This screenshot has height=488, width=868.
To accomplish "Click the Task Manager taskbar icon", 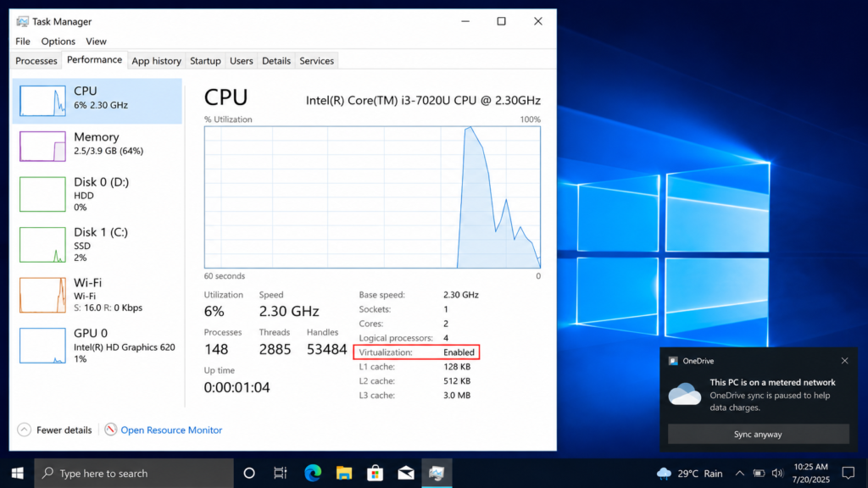I will click(x=437, y=473).
